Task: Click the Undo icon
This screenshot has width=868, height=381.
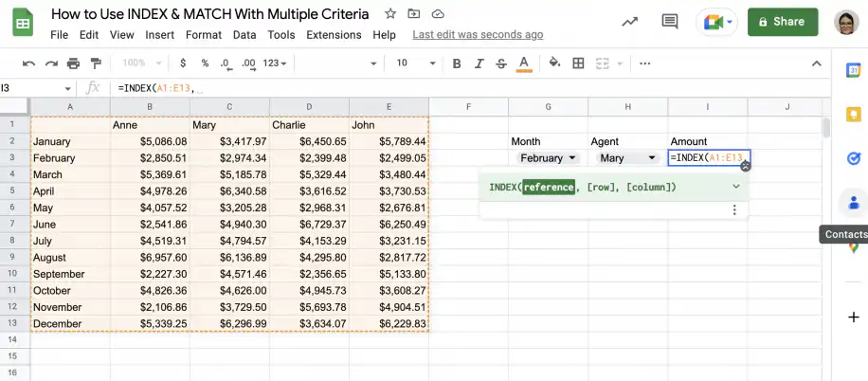Action: [x=28, y=63]
